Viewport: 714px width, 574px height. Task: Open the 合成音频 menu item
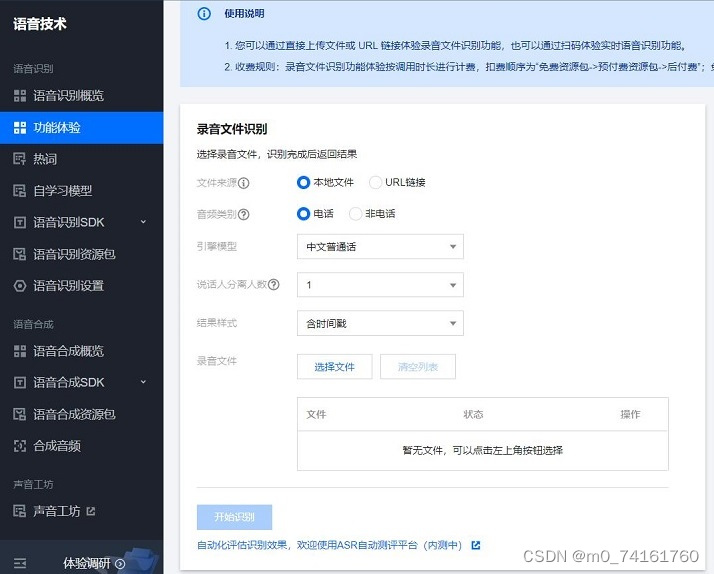point(82,446)
